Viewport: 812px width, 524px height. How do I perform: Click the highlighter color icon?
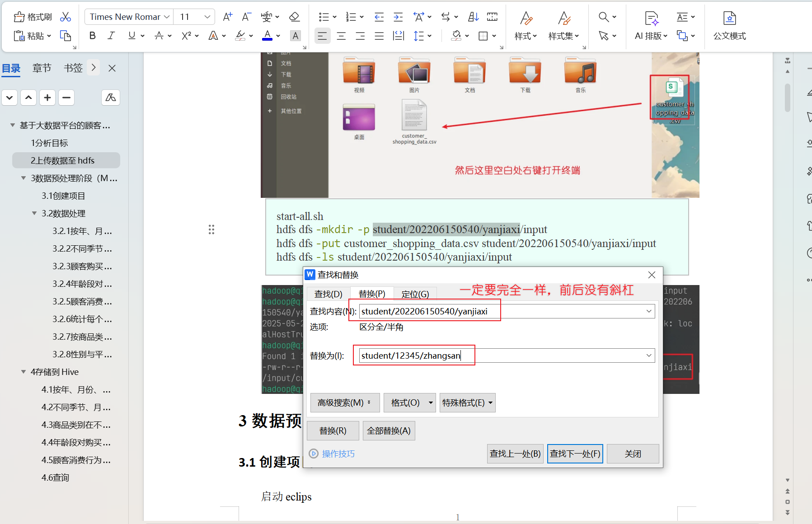(240, 36)
